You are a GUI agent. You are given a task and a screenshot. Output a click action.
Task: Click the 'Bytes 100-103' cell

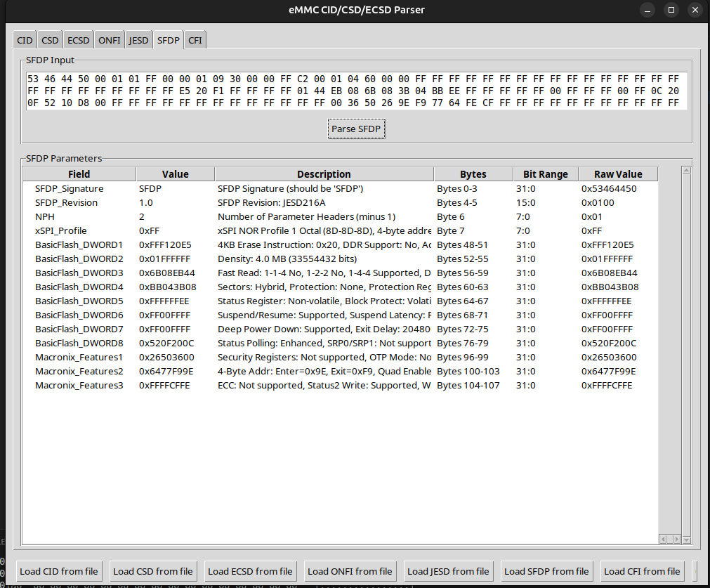468,371
